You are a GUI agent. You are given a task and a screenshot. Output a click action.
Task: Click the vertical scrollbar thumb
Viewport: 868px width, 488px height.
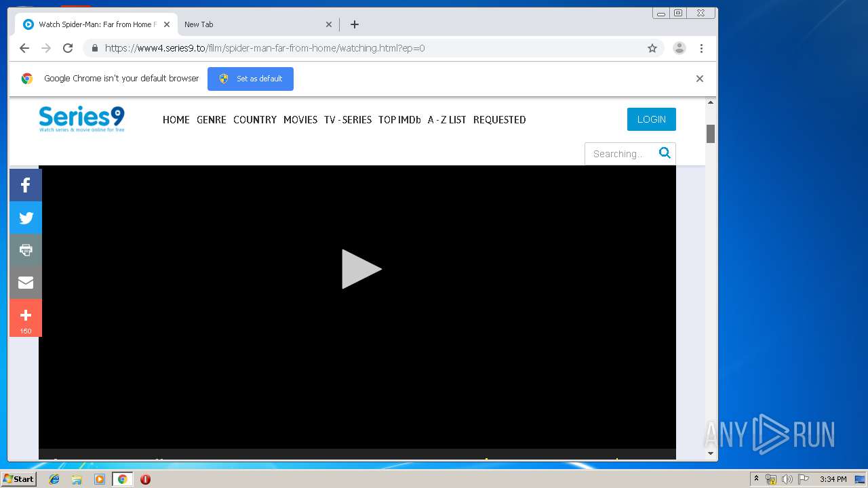coord(711,134)
